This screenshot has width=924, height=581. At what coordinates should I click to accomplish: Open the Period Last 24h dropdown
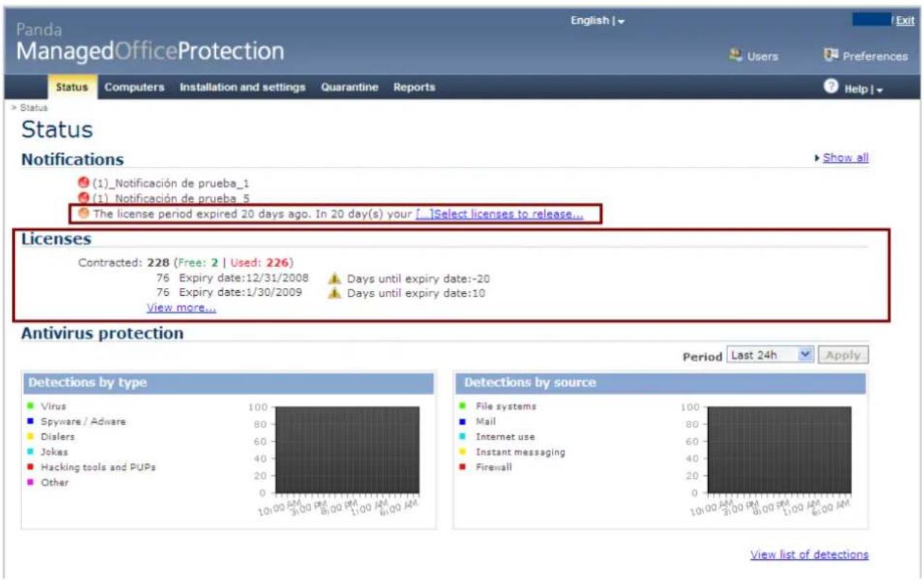tap(771, 355)
